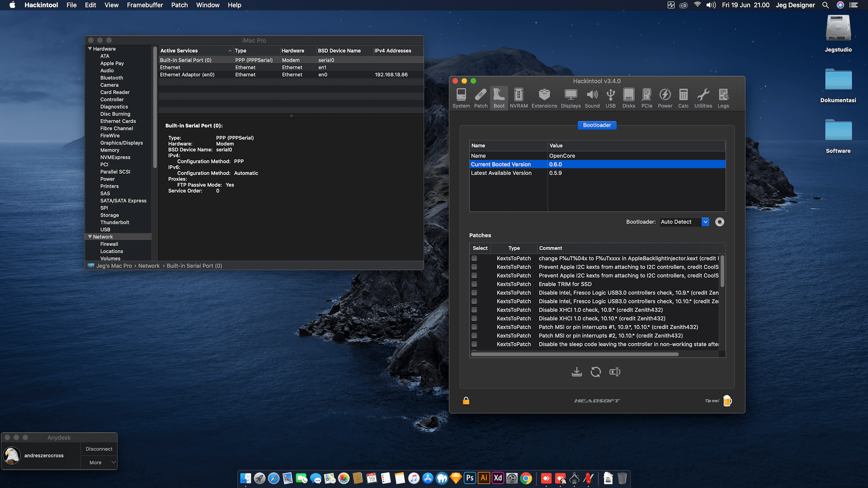This screenshot has width=868, height=488.
Task: Open the NVRAM toolbar section
Action: (x=519, y=98)
